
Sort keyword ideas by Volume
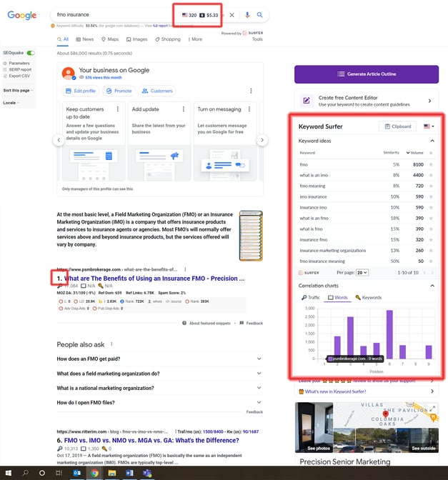415,153
